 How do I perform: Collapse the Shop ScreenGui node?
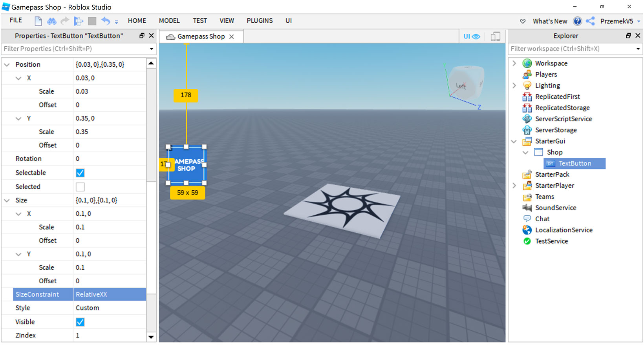(x=525, y=152)
